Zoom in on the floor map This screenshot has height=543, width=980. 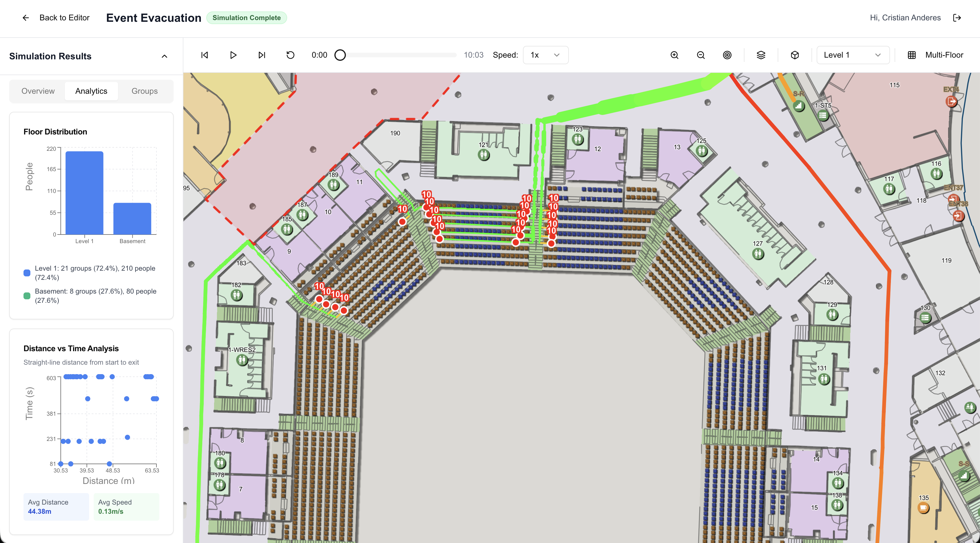[x=675, y=55]
